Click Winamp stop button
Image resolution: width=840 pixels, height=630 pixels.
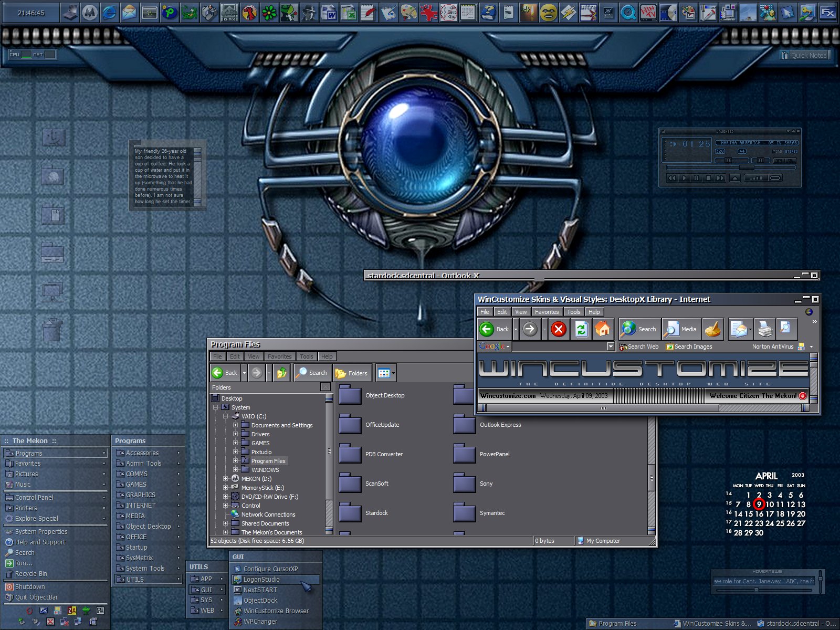click(708, 178)
